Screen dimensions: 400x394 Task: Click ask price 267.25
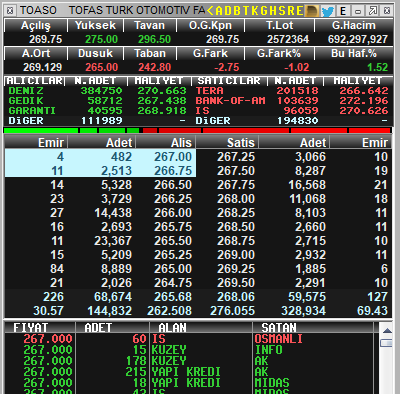point(236,157)
